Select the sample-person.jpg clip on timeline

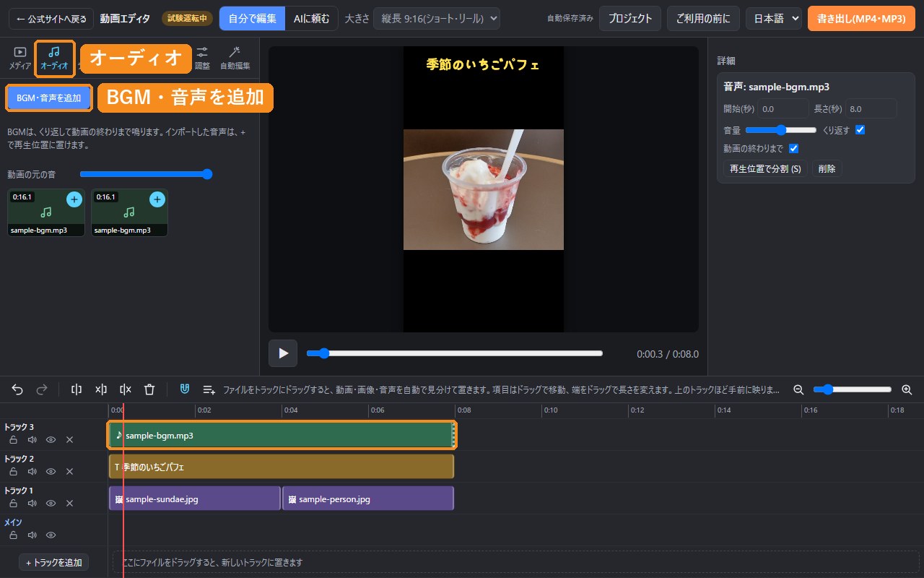pyautogui.click(x=368, y=499)
